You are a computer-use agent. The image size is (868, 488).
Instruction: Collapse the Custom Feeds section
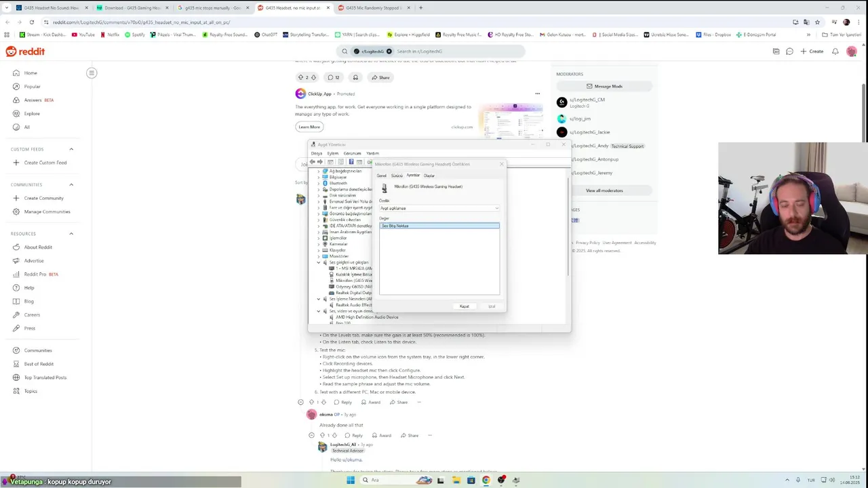click(71, 149)
